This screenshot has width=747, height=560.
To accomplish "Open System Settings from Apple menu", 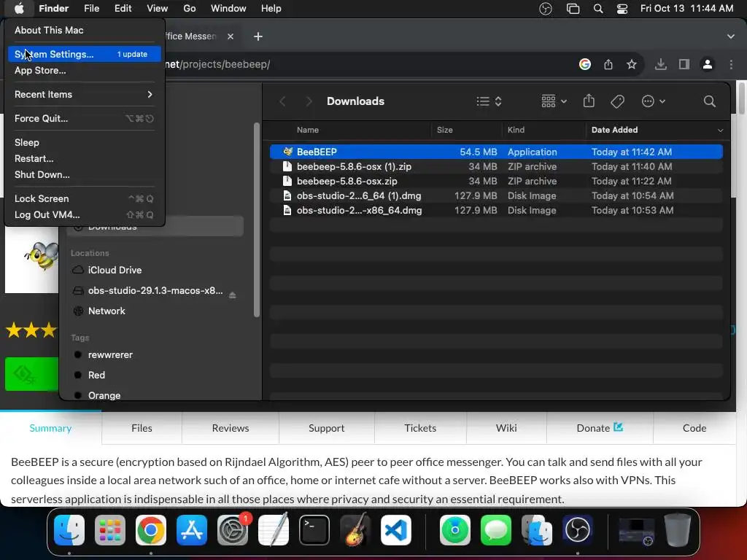I will pyautogui.click(x=85, y=54).
